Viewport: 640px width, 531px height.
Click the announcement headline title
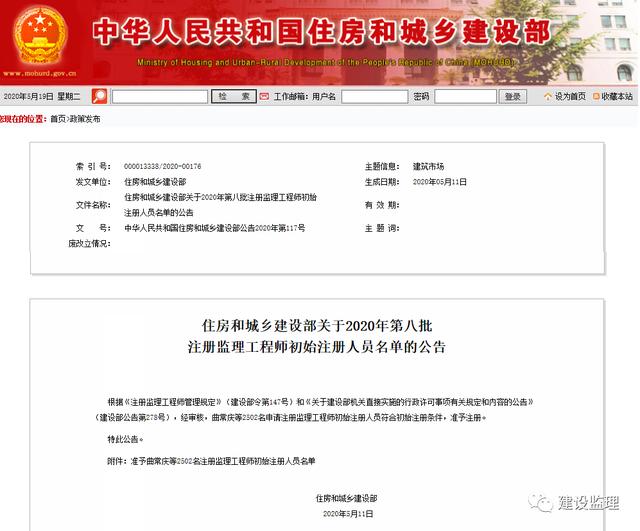pyautogui.click(x=317, y=336)
